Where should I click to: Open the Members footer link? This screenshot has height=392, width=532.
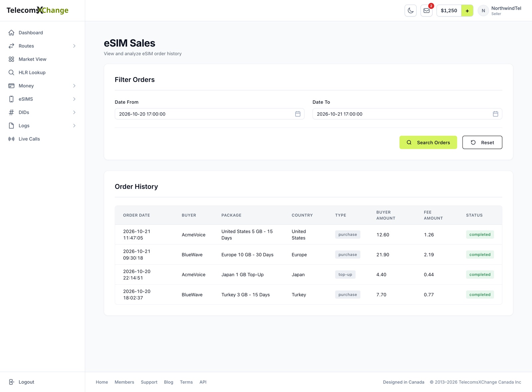pos(124,382)
